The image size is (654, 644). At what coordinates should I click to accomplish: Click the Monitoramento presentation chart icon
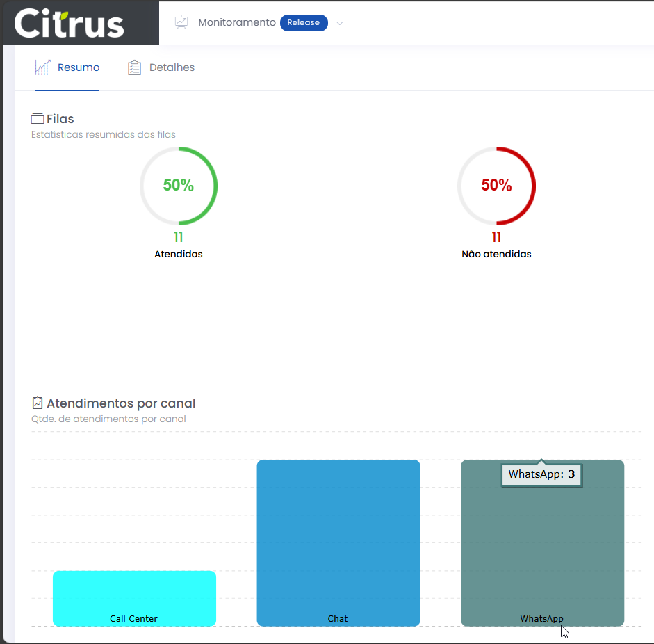pos(181,22)
